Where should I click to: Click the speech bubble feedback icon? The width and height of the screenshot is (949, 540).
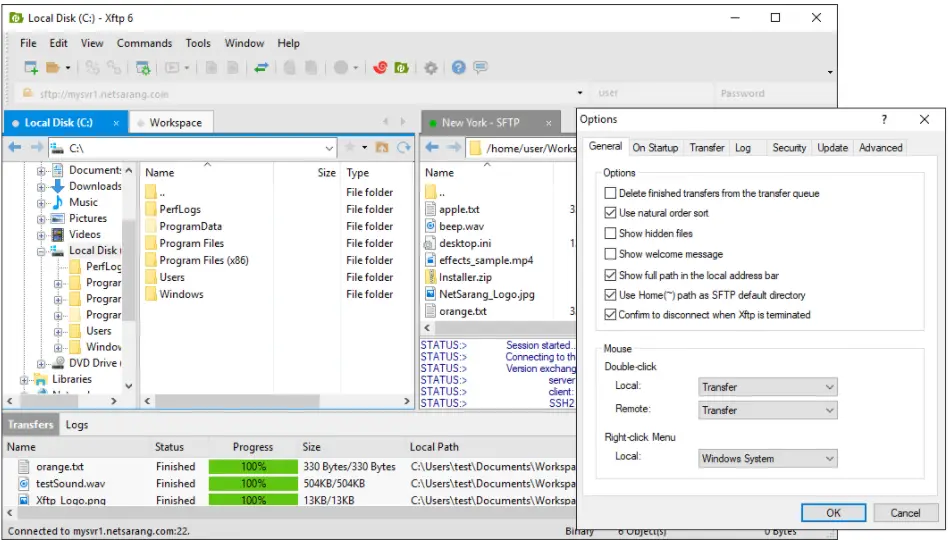click(481, 68)
